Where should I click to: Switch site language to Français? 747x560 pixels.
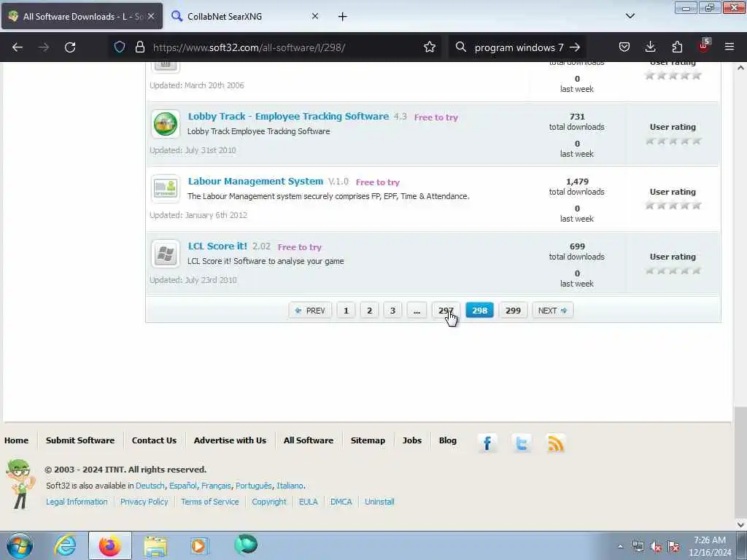[216, 486]
